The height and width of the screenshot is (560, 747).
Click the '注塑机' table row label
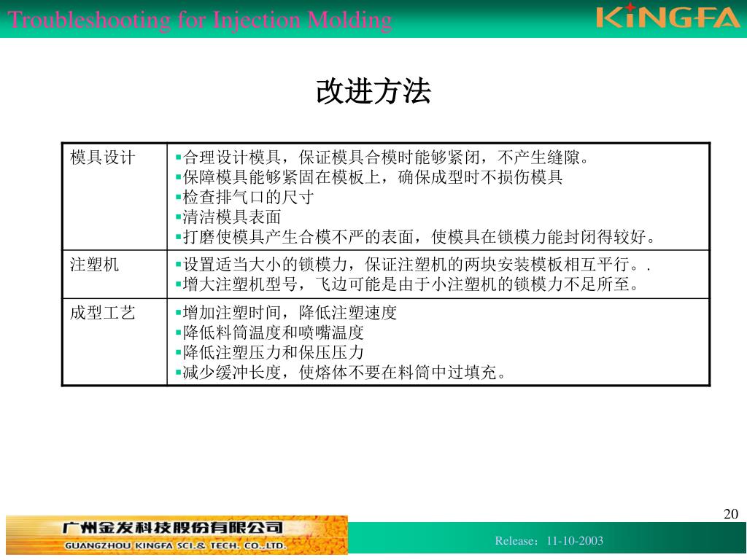click(94, 264)
